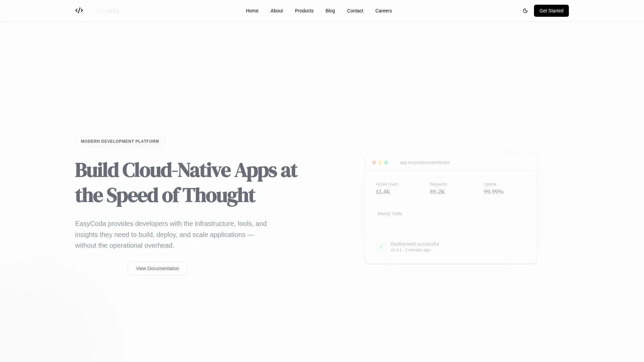Open the Careers page link
Viewport: 644px width, 362px height.
click(x=384, y=11)
